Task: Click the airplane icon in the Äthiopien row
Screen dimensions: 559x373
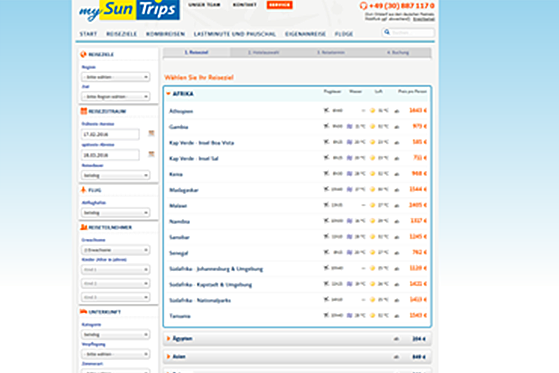Action: pos(326,110)
